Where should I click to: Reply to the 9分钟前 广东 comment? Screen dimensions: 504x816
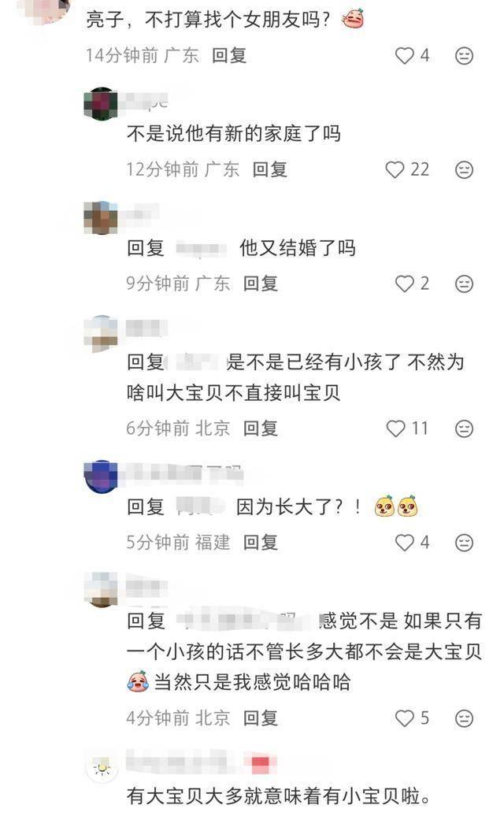261,284
